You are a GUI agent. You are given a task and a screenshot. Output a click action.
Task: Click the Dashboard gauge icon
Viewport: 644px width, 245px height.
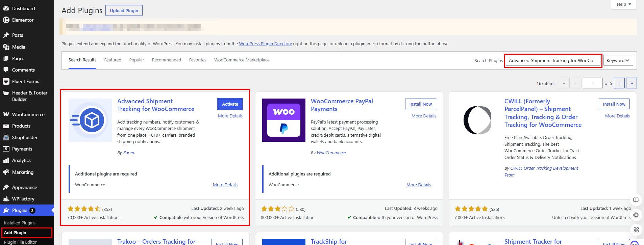(6, 8)
